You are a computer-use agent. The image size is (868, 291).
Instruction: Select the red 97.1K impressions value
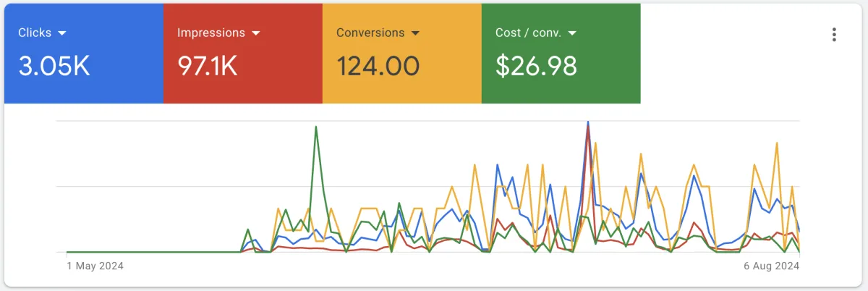(208, 67)
